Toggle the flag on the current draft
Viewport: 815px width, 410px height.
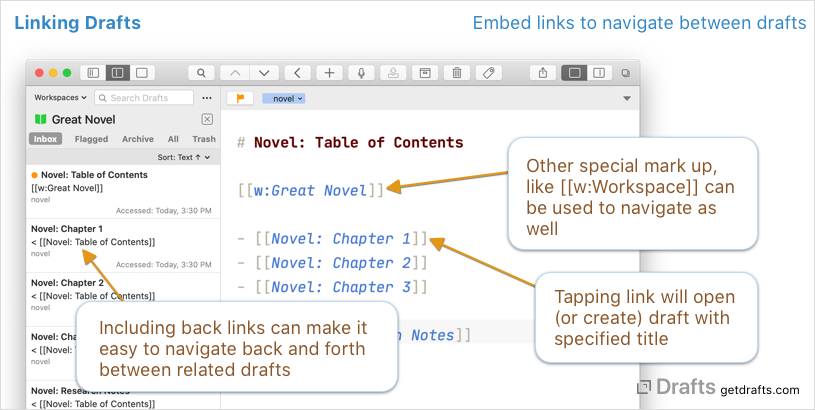240,98
